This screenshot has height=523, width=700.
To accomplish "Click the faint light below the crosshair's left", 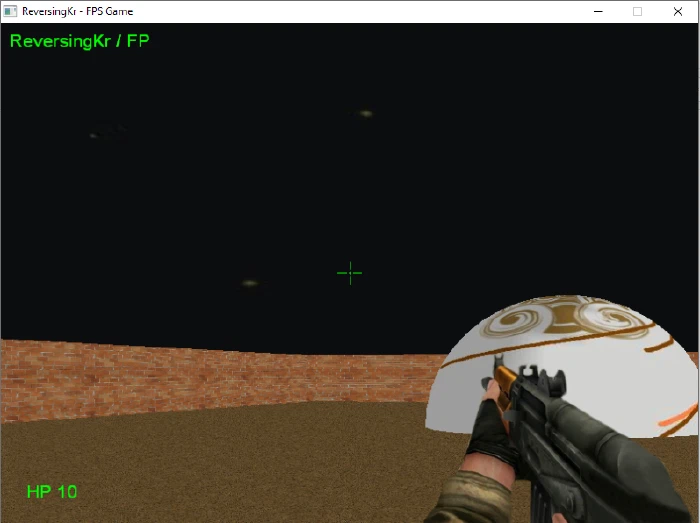I will tap(250, 283).
